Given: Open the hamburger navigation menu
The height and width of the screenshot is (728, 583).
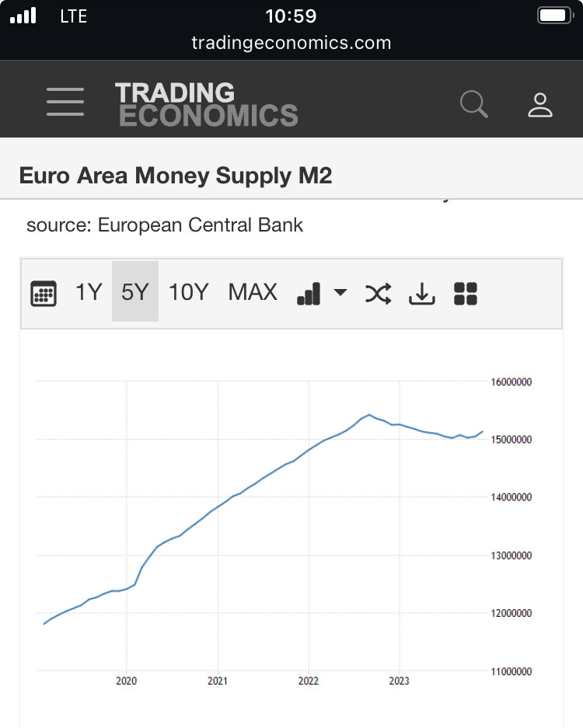Looking at the screenshot, I should tap(65, 102).
